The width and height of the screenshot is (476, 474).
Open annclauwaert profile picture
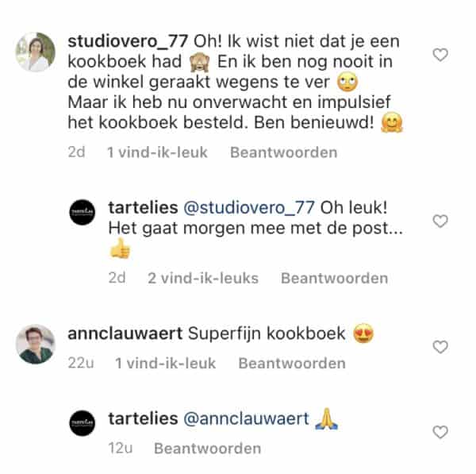[x=36, y=344]
